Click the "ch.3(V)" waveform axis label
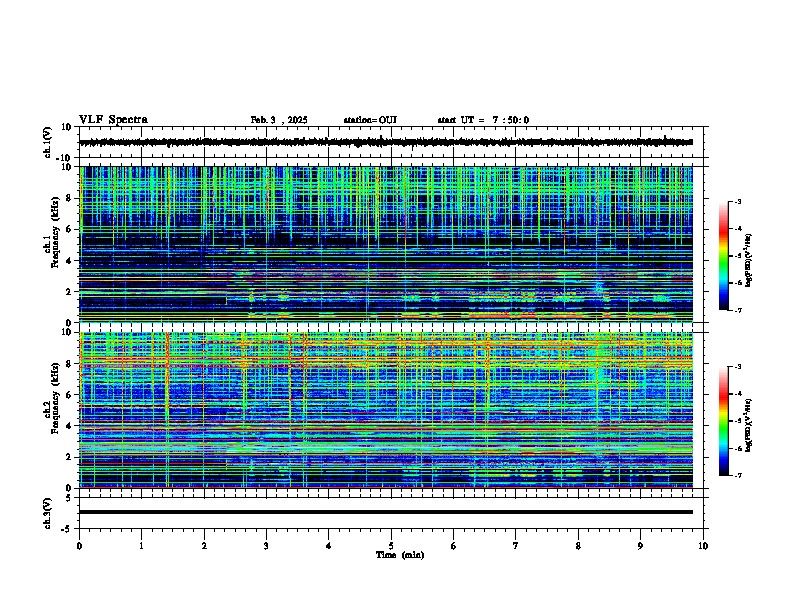The width and height of the screenshot is (792, 612). tap(48, 513)
